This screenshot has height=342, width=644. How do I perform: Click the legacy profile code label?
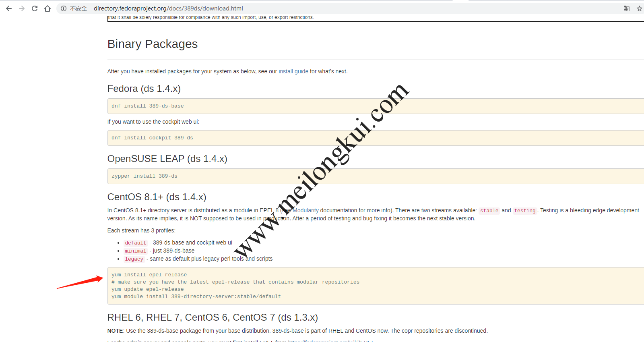(134, 259)
